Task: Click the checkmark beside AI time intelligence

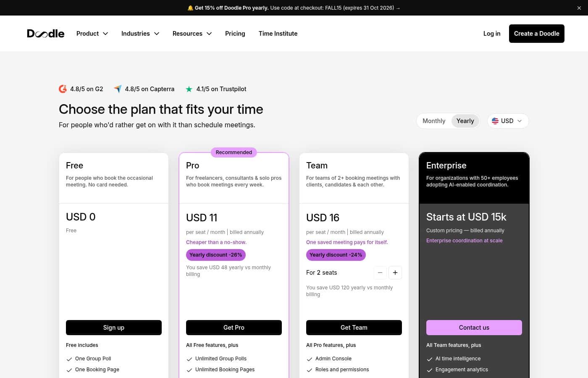Action: (430, 359)
